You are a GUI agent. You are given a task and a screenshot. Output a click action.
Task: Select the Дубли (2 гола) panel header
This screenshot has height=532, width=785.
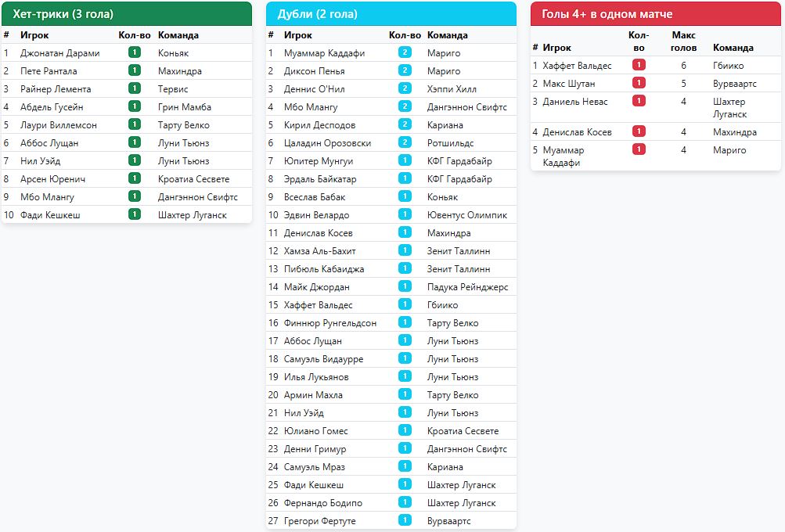pos(391,14)
